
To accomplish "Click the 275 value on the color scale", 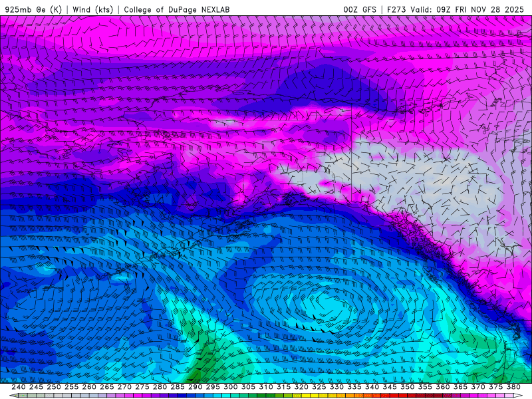I will click(142, 387).
